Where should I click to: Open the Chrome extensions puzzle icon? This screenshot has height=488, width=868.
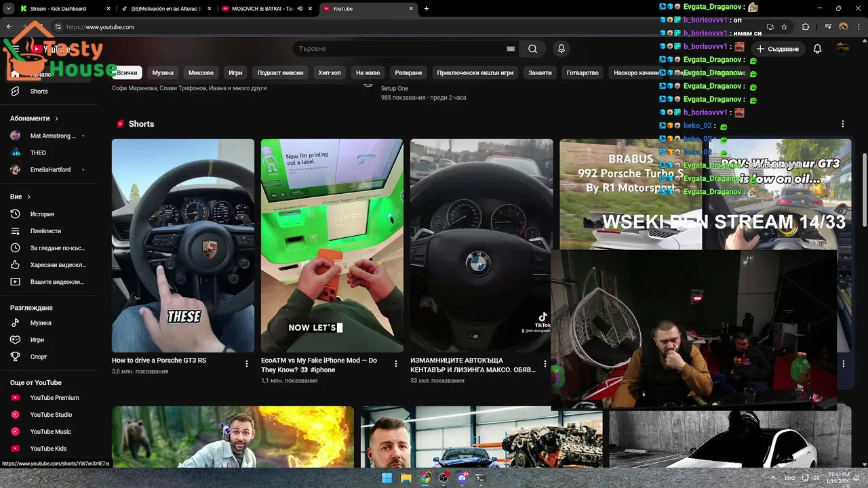[806, 27]
